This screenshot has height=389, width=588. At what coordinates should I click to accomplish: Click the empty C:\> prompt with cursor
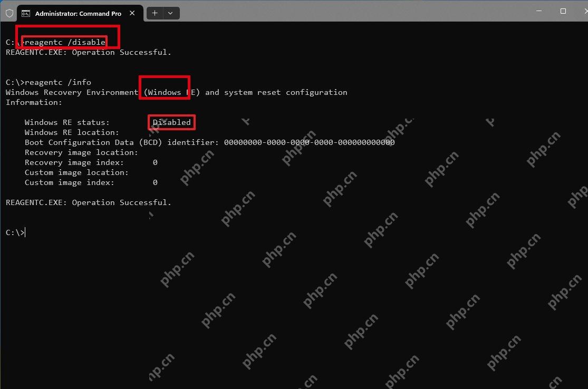pyautogui.click(x=15, y=232)
